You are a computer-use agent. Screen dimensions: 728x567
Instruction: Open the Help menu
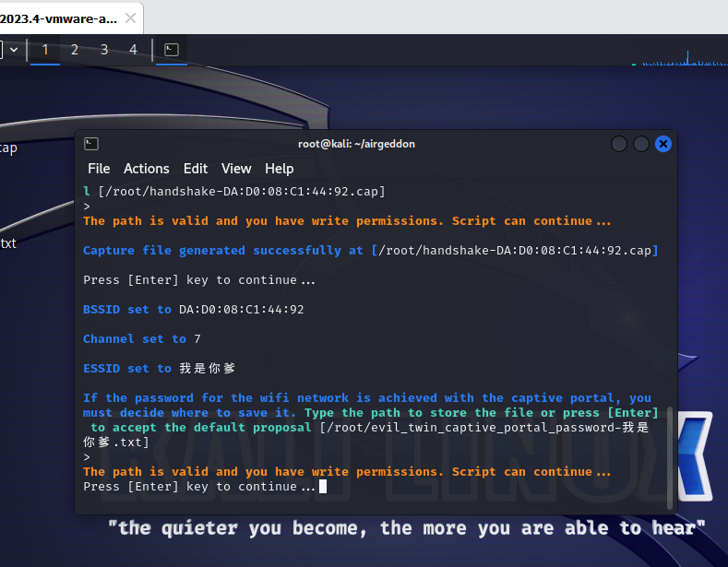click(280, 169)
